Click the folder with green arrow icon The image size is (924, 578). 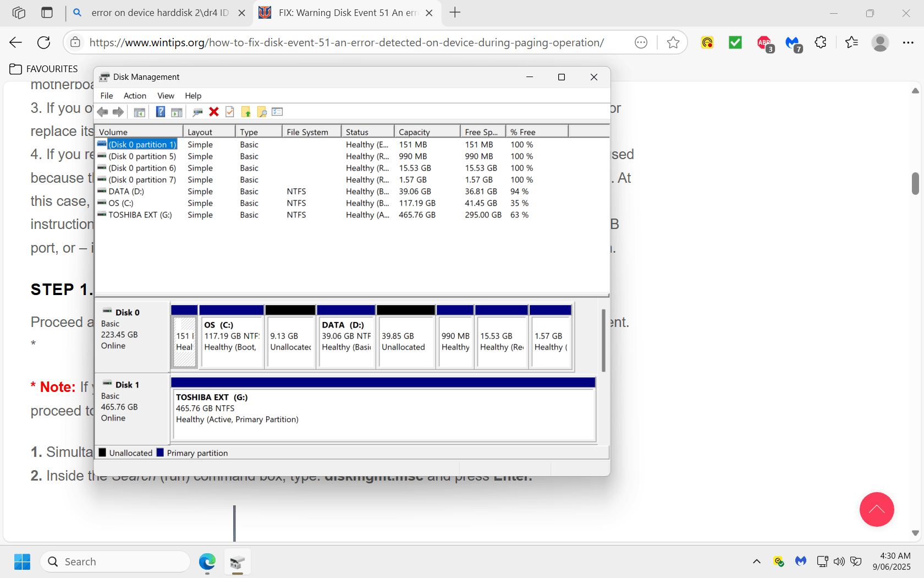246,112
